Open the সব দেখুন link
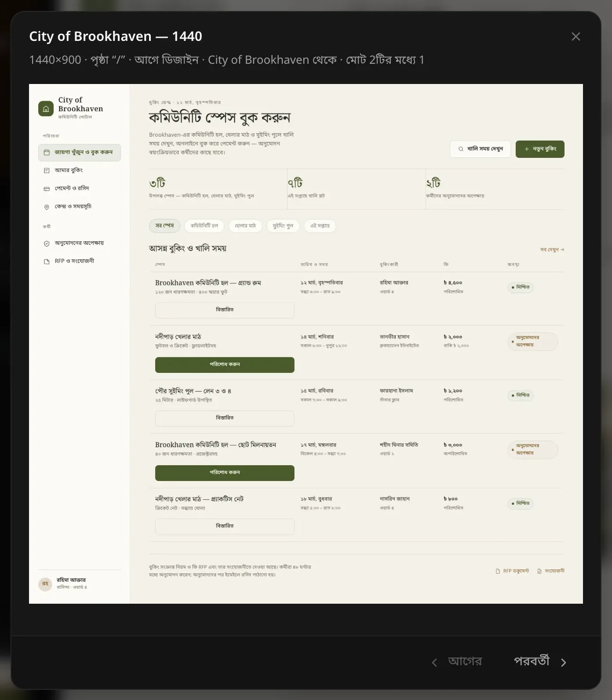Screen dimensions: 612x700 pos(552,250)
